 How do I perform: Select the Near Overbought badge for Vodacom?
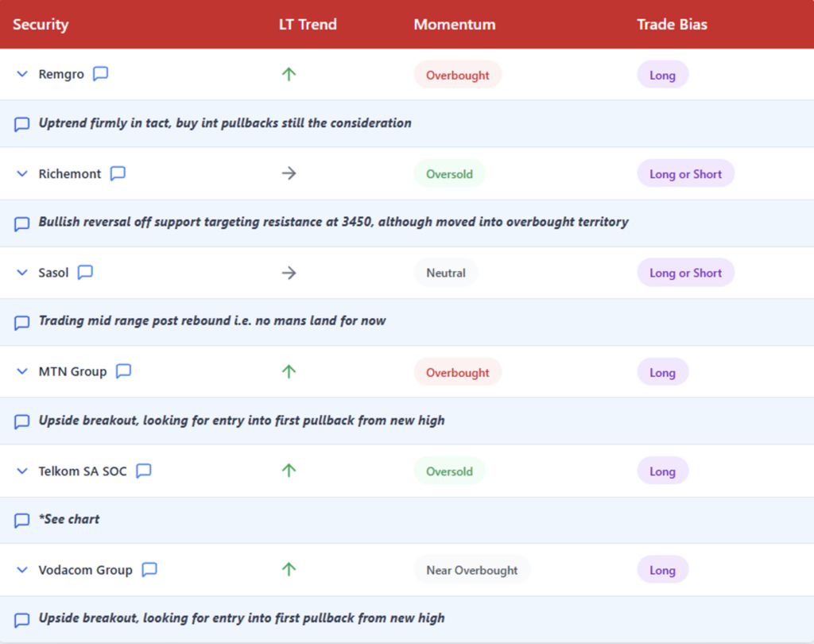click(471, 570)
